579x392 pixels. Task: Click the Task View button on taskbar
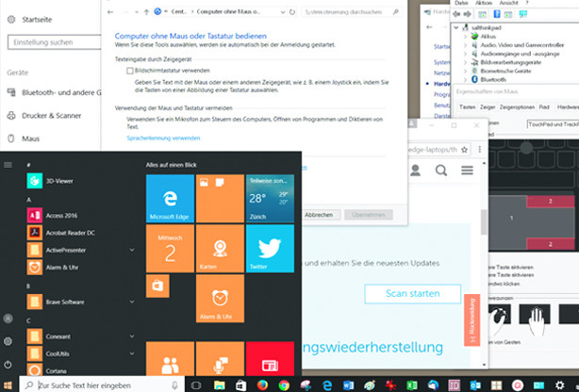[196, 385]
